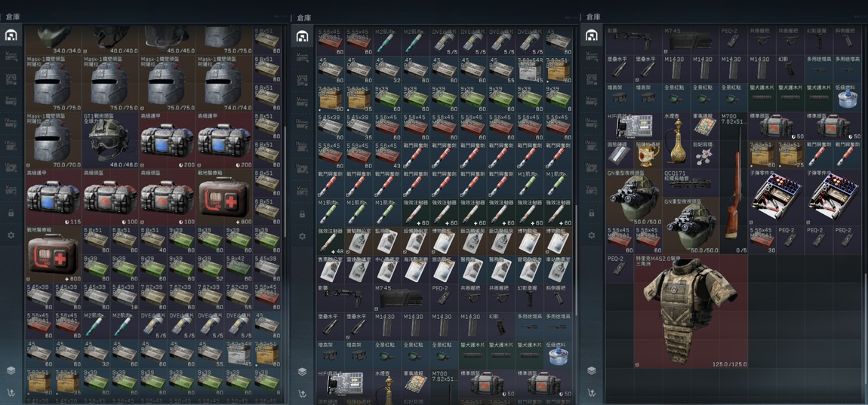868x405 pixels.
Task: Click the sort arrow icon at right sidebar bottom
Action: click(591, 393)
